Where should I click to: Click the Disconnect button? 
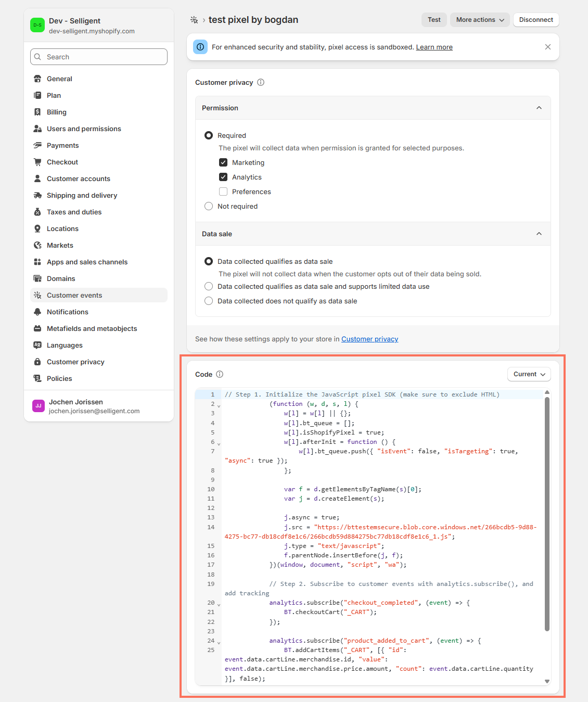535,20
